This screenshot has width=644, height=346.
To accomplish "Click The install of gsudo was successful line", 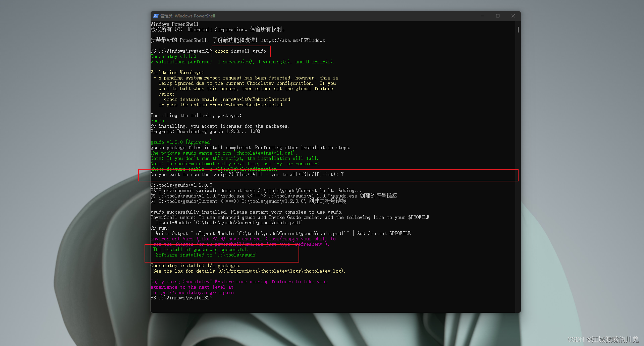I will [201, 249].
